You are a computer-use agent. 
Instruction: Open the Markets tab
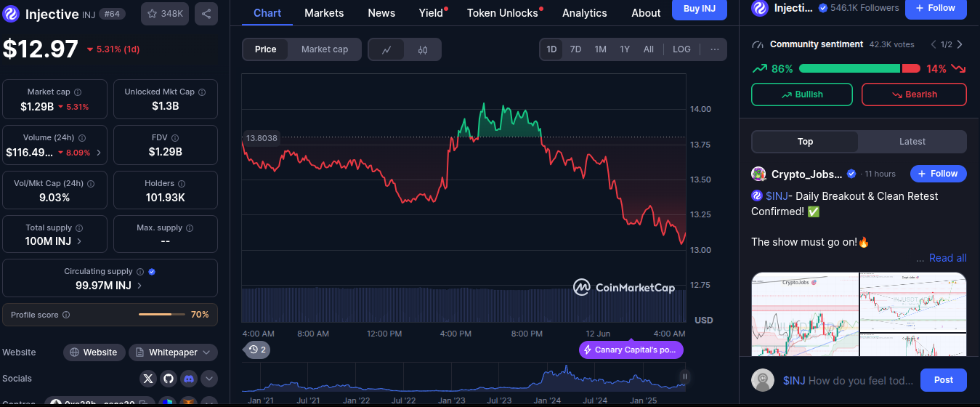(324, 13)
